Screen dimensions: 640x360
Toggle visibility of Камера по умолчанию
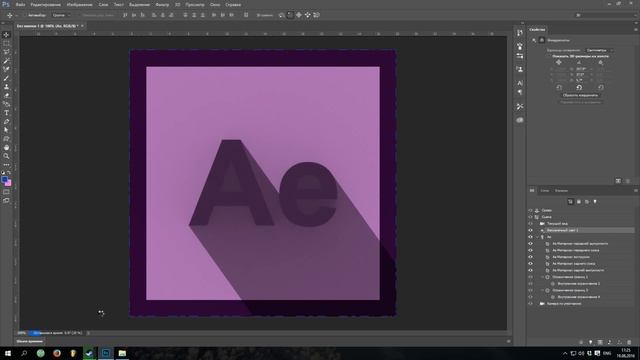530,304
